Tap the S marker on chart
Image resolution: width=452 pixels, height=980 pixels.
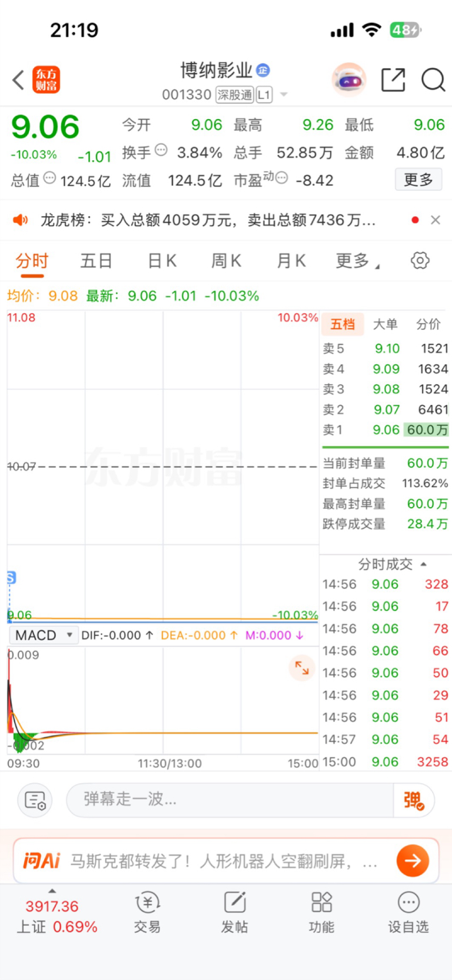tap(11, 578)
